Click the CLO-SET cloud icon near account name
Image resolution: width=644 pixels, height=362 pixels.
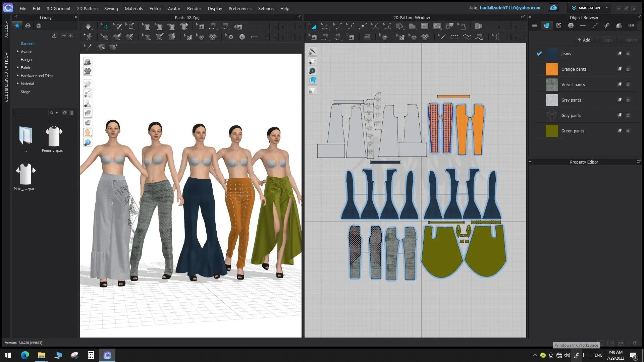(553, 8)
